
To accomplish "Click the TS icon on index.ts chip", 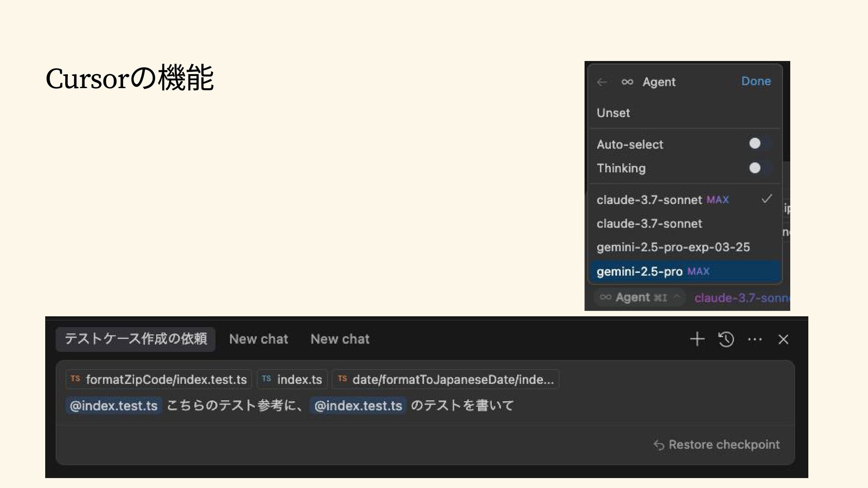I will [x=266, y=379].
